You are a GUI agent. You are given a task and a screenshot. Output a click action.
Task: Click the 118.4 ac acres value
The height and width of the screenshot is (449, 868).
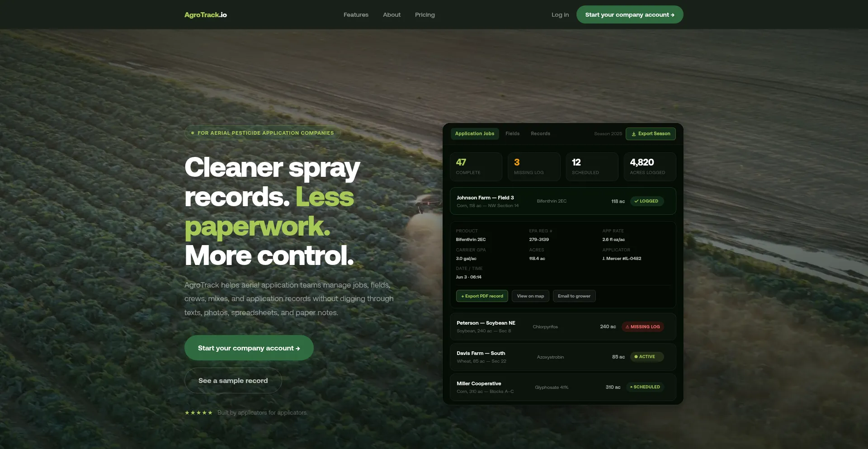[537, 259]
